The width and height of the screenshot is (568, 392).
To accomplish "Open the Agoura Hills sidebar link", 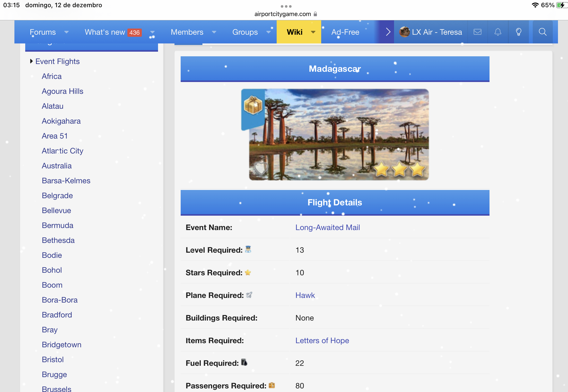I will pyautogui.click(x=63, y=91).
